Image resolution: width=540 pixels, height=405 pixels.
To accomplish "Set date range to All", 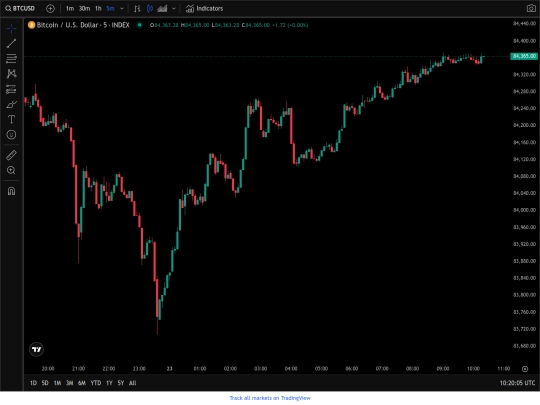I will pyautogui.click(x=133, y=383).
